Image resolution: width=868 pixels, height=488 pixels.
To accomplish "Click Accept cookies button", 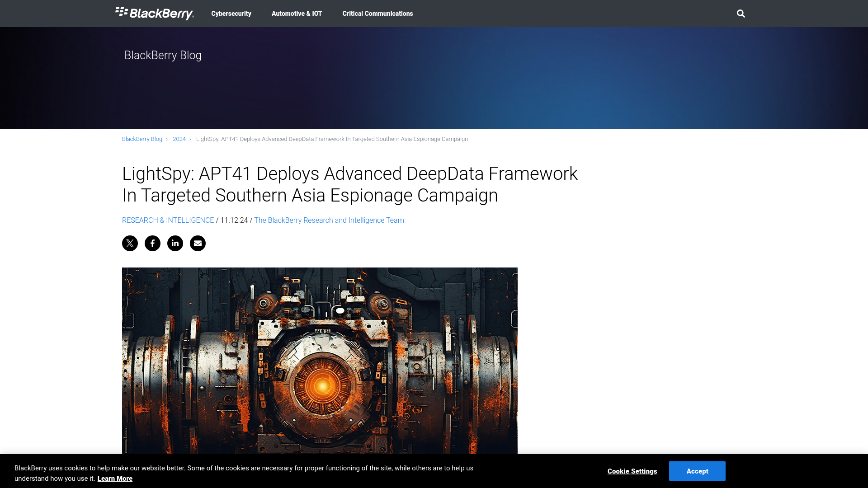I will click(x=698, y=471).
